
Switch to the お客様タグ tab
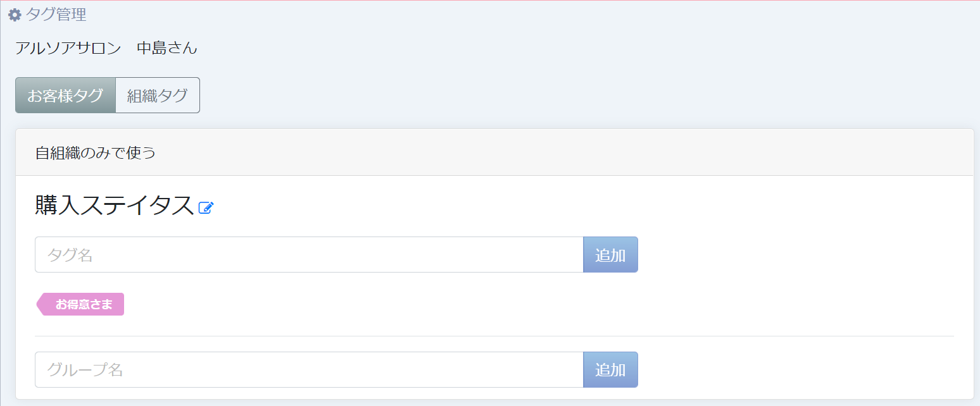(65, 95)
